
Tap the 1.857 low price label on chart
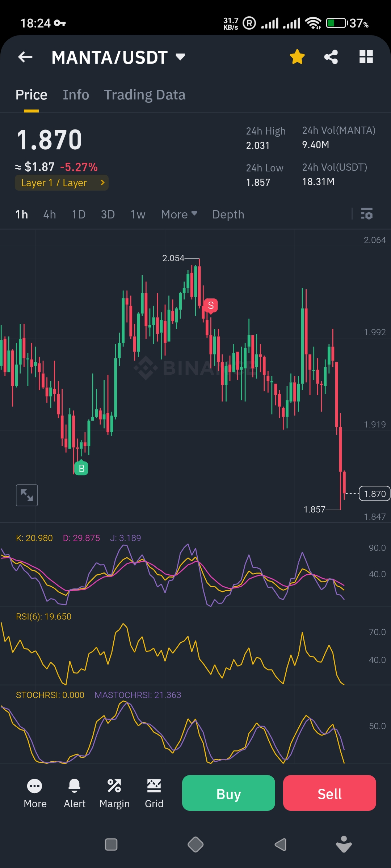pyautogui.click(x=314, y=510)
